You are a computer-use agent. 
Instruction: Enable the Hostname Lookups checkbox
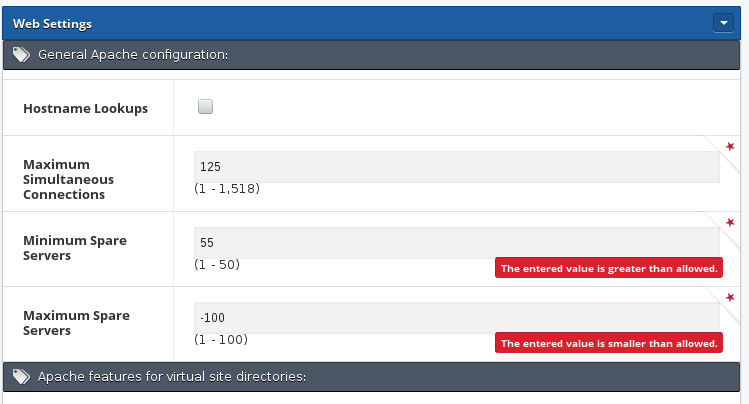[x=205, y=106]
